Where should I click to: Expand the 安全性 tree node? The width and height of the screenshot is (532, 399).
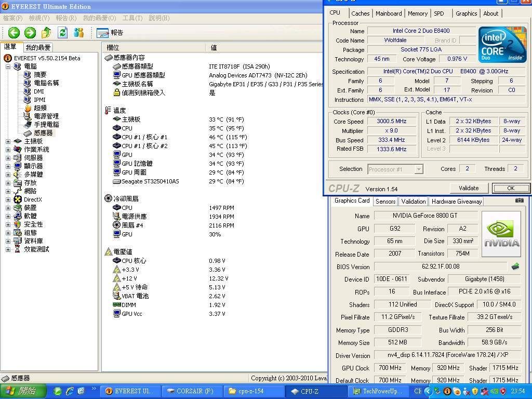[8, 224]
